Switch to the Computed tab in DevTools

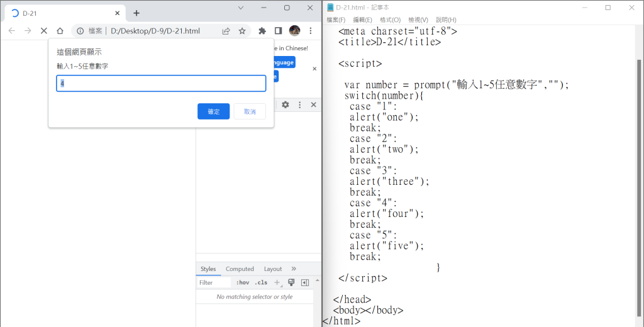click(240, 269)
